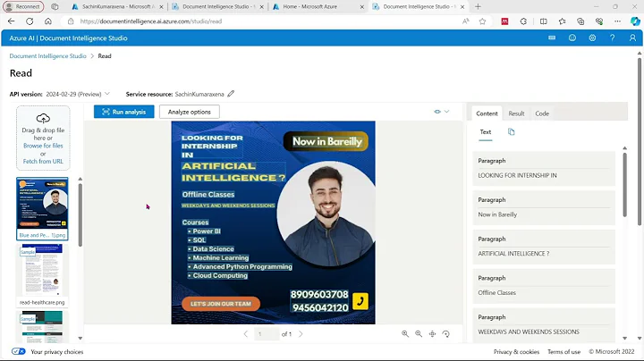Go to browser home icon
The height and width of the screenshot is (361, 644).
pyautogui.click(x=48, y=21)
